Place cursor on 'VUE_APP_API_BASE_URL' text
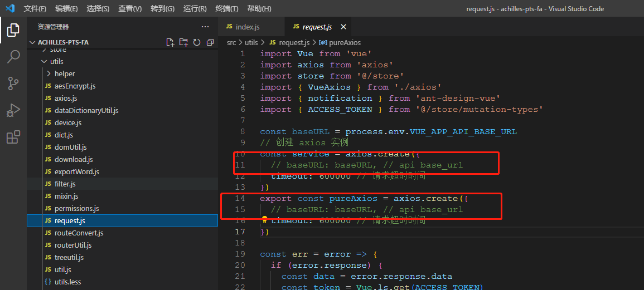This screenshot has height=290, width=644. [x=463, y=132]
